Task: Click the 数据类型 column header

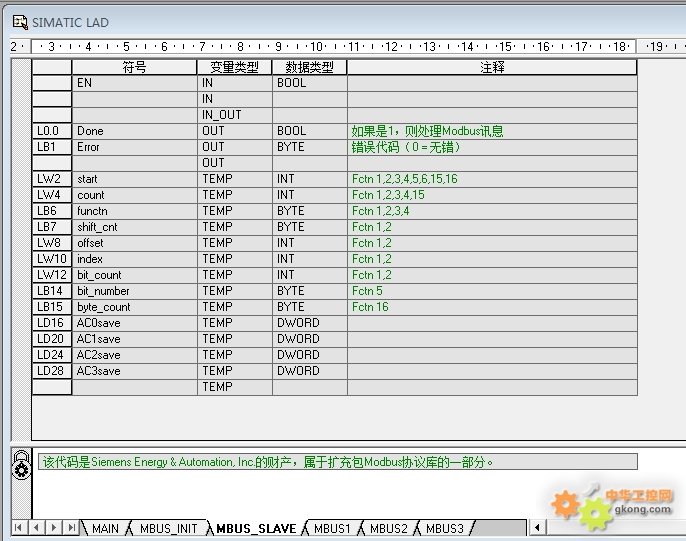Action: [x=309, y=67]
